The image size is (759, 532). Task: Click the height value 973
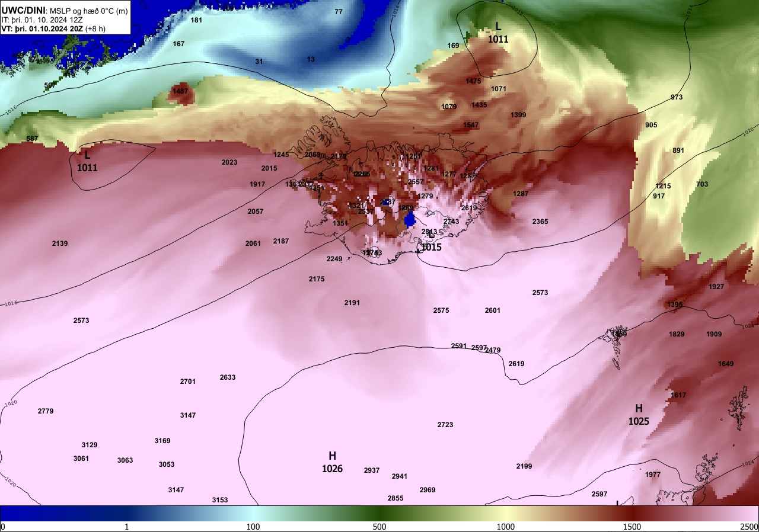(x=677, y=97)
